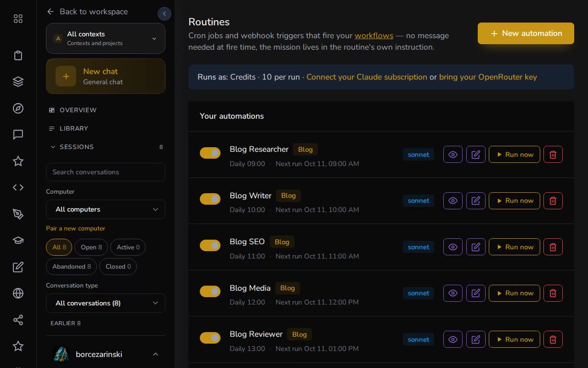Filter sessions by Open 8
The height and width of the screenshot is (368, 588).
[x=91, y=247]
